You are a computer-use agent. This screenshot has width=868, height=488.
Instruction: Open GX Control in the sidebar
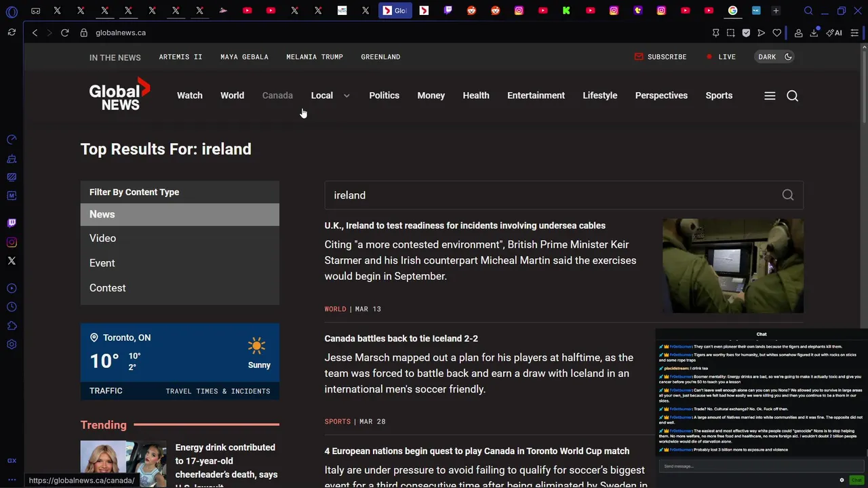(12, 140)
